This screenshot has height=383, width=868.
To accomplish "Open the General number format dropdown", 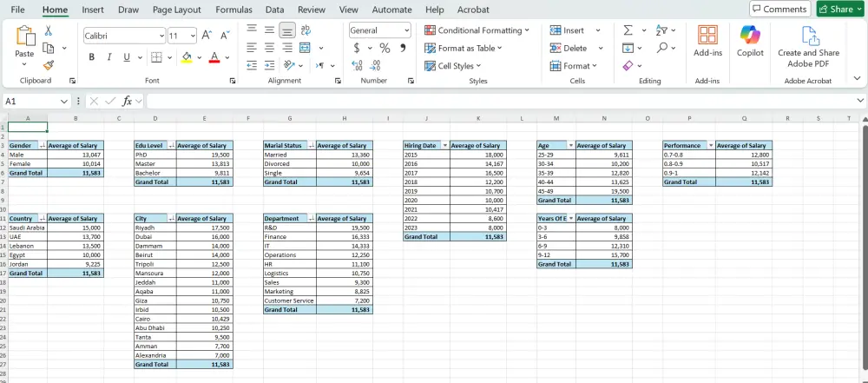I will pyautogui.click(x=407, y=30).
